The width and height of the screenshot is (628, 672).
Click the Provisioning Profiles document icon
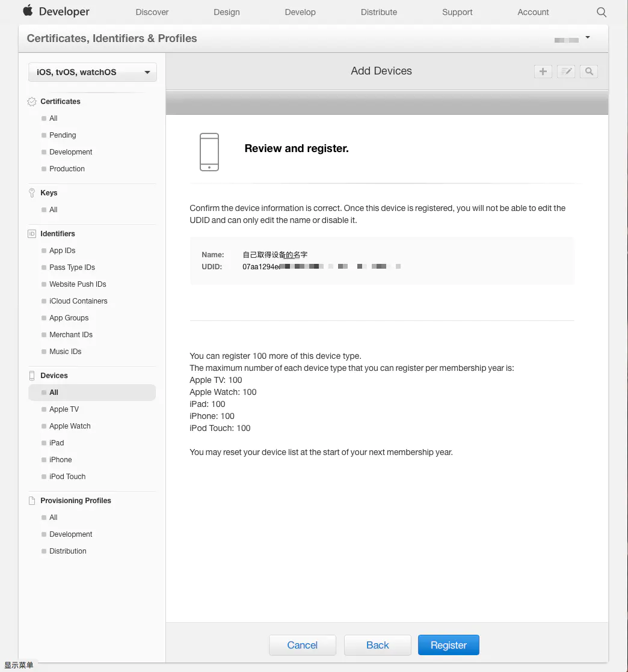32,501
